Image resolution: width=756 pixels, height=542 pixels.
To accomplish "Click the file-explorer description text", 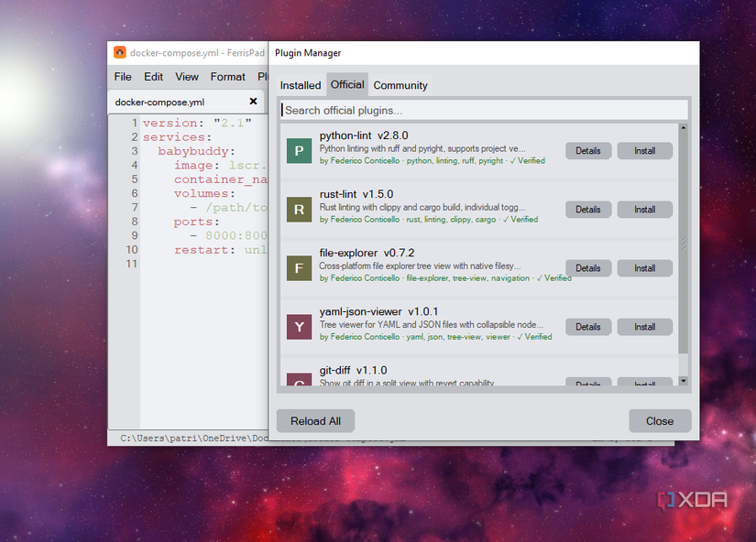I will 420,266.
